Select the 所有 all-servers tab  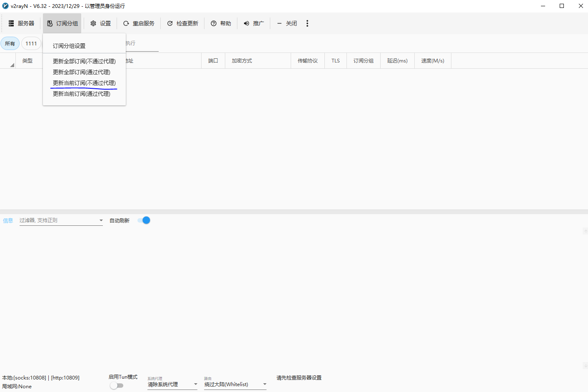coord(10,43)
